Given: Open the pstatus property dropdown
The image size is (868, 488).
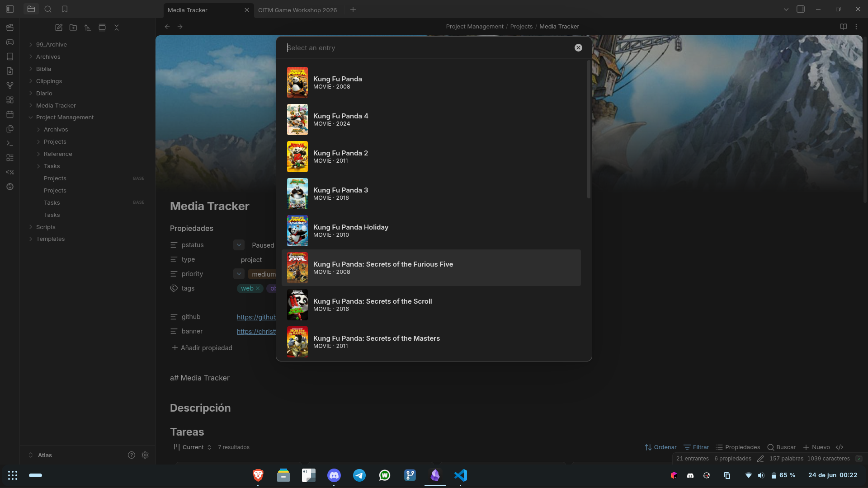Looking at the screenshot, I should (x=239, y=245).
